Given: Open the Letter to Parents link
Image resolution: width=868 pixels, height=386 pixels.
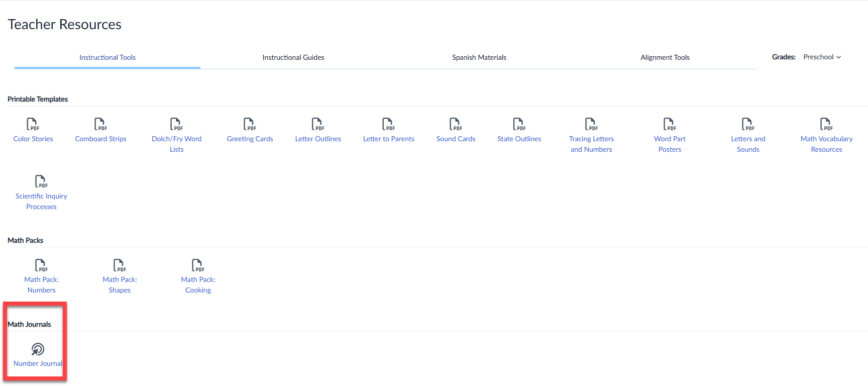Looking at the screenshot, I should (389, 139).
